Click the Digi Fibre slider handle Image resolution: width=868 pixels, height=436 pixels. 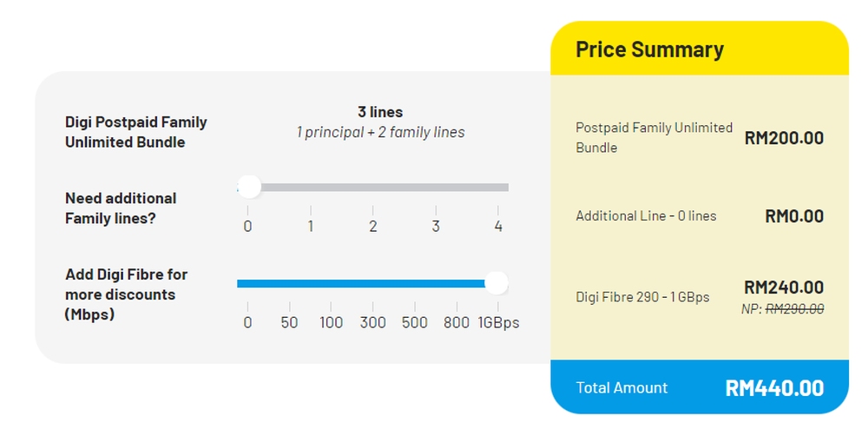pos(496,283)
